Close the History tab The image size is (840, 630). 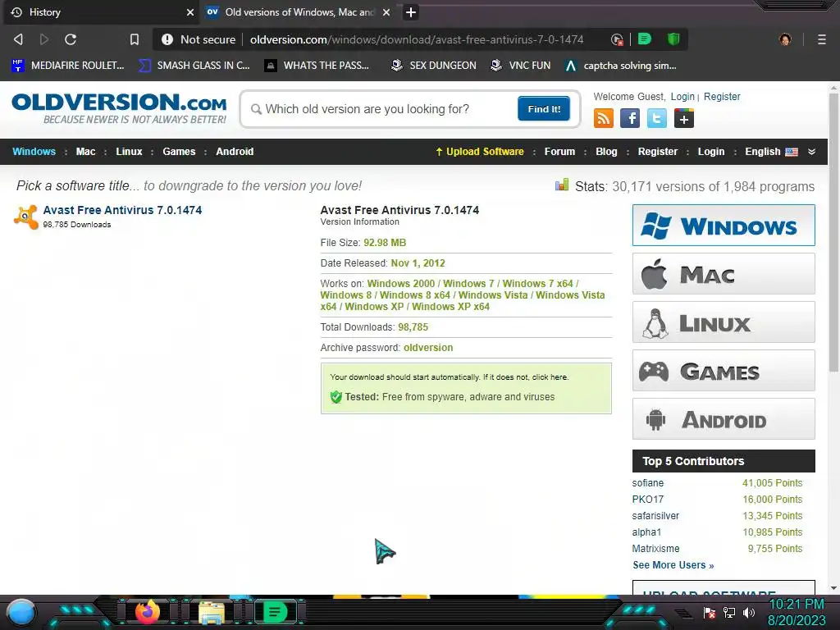(x=190, y=11)
